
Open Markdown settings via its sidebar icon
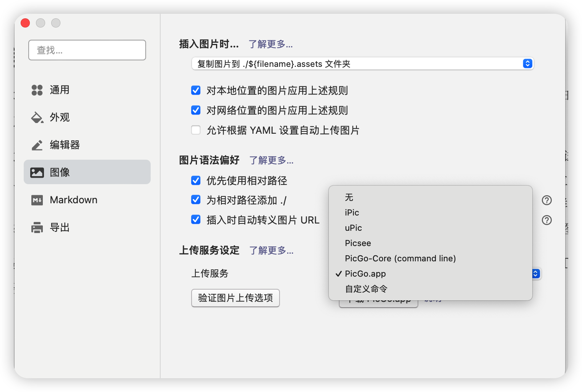(37, 200)
